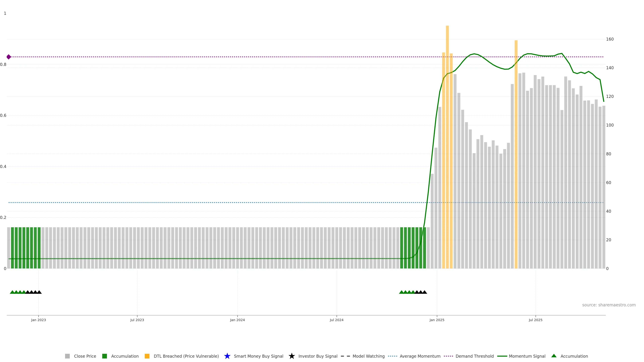
Task: Click the Close Price legend label
Action: (85, 356)
